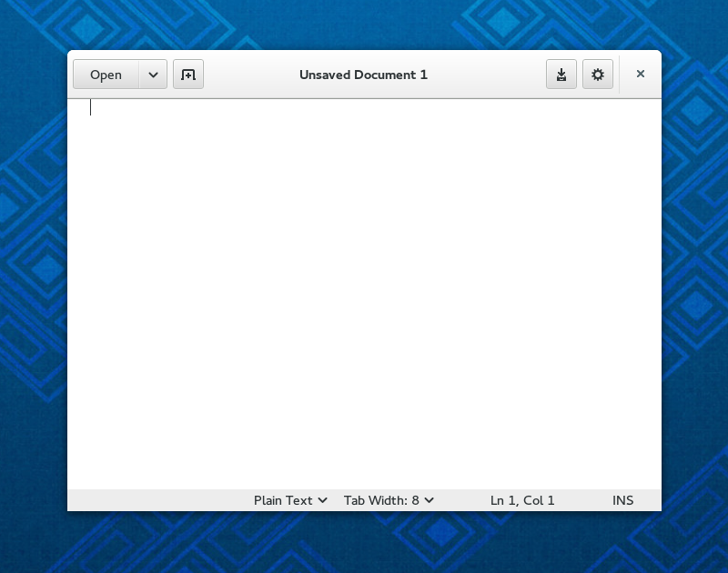
Task: Click the Ln 1, Col 1 indicator
Action: point(522,500)
